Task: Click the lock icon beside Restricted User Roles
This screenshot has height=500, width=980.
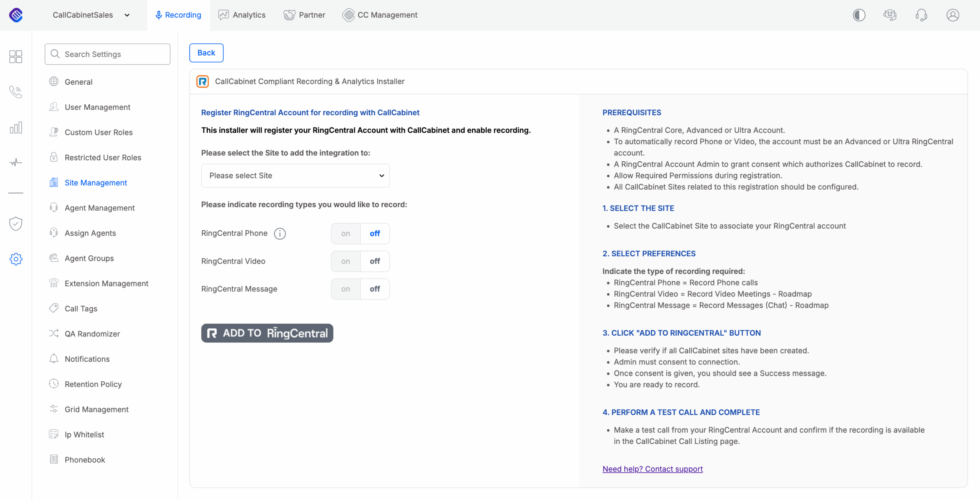Action: (54, 157)
